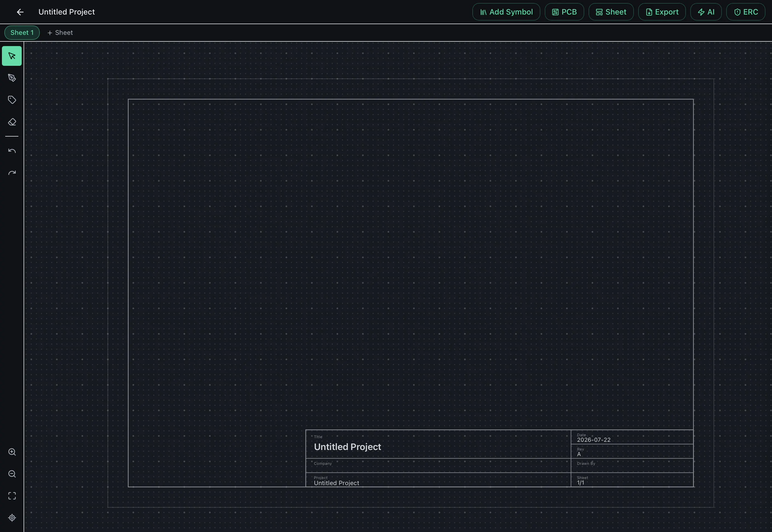Add a new sheet with + Sheet
The height and width of the screenshot is (532, 772).
60,33
